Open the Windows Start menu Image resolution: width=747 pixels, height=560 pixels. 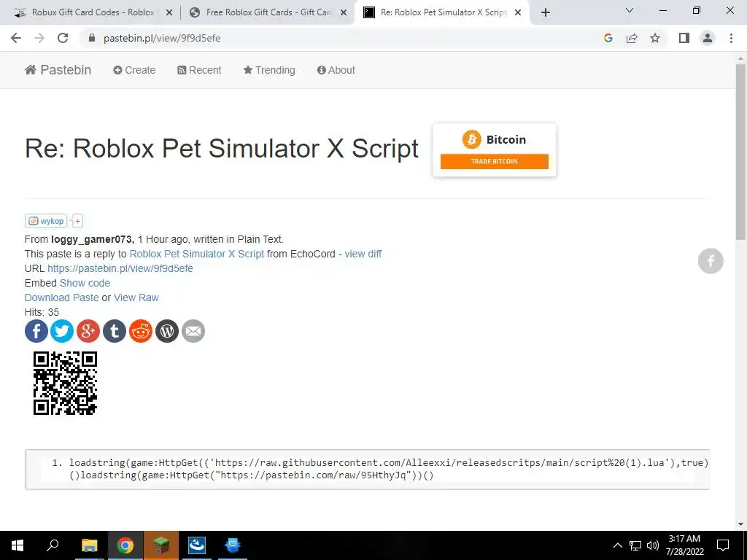[18, 545]
